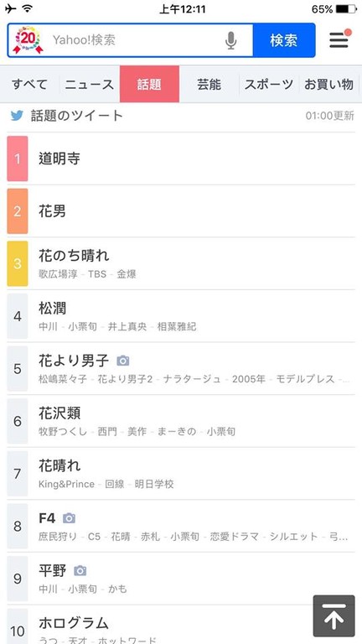The image size is (362, 644).
Task: Open the related keyword 井上真央
Action: pos(127,327)
